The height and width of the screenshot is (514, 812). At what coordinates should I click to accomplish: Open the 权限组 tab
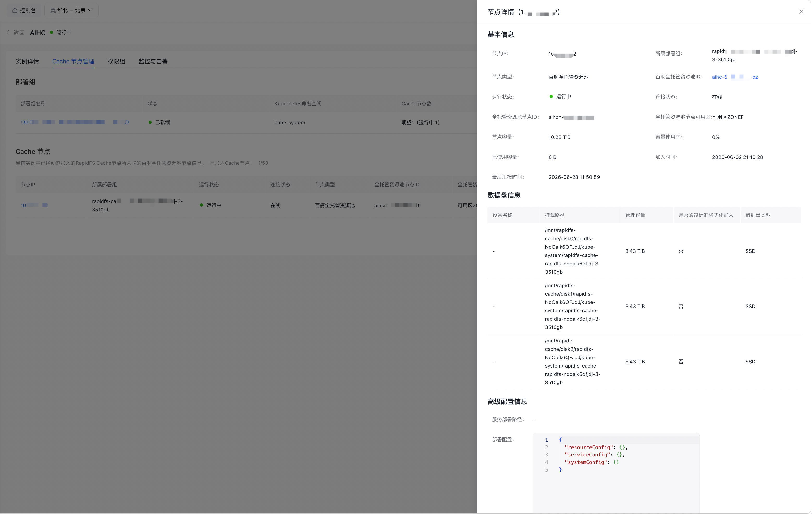coord(116,62)
